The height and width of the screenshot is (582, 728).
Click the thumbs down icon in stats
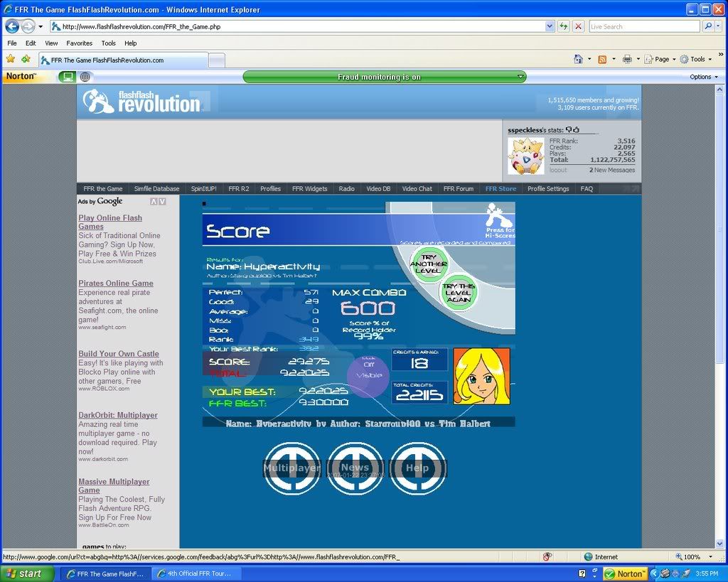point(569,130)
